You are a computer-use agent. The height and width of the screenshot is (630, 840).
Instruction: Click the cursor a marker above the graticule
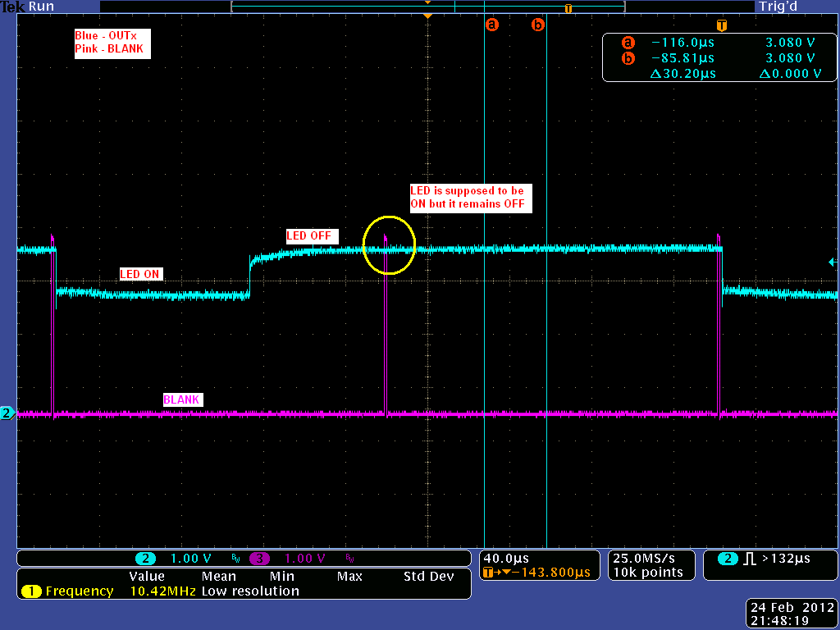pos(492,24)
